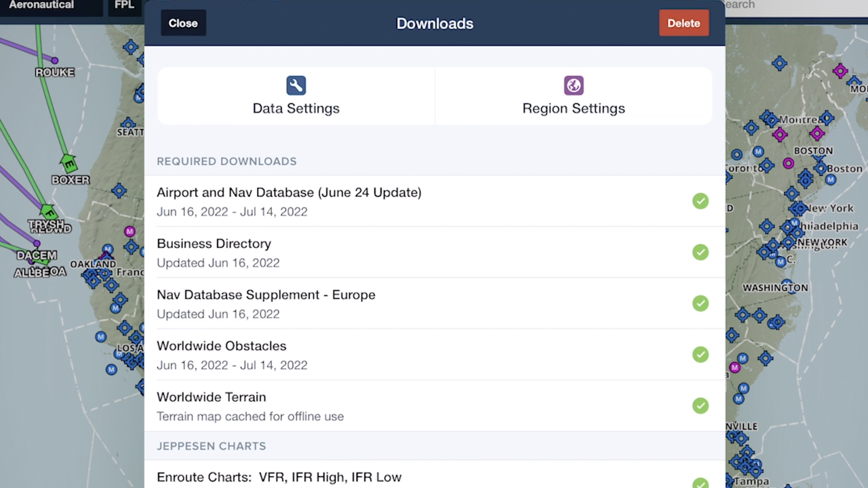Click the JEPPESEN CHARTS section header
The width and height of the screenshot is (868, 488).
coord(211,446)
